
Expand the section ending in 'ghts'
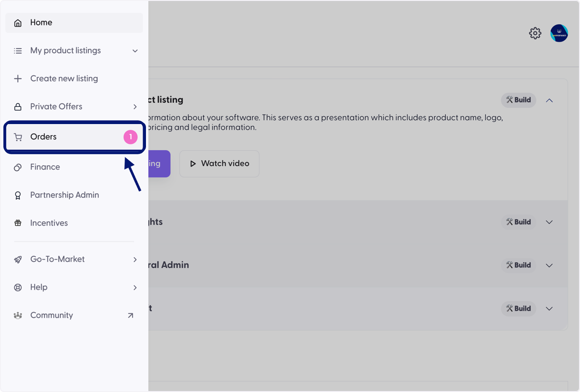click(549, 222)
